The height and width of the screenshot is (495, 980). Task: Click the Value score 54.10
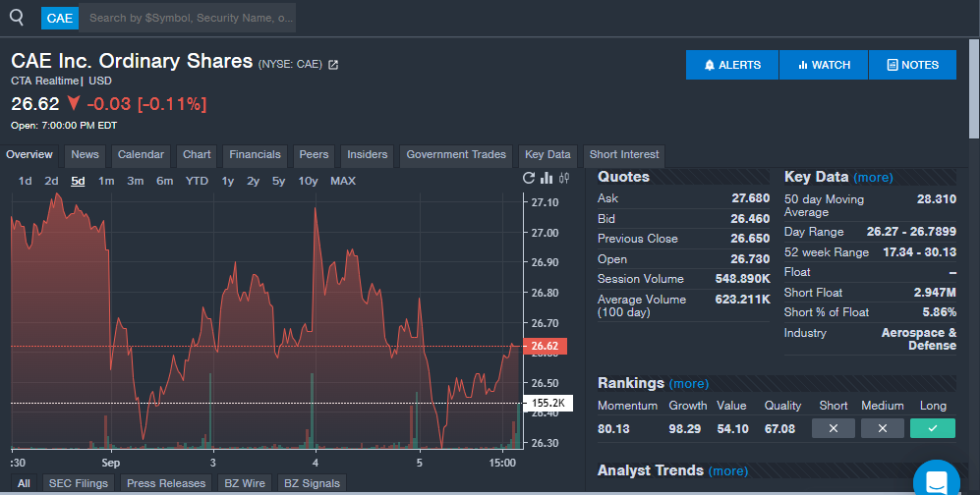732,429
